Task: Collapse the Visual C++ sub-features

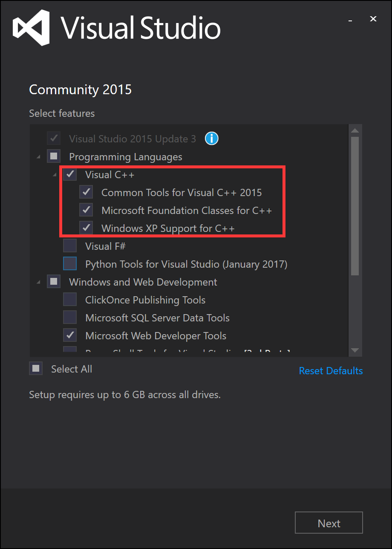Action: (x=55, y=175)
